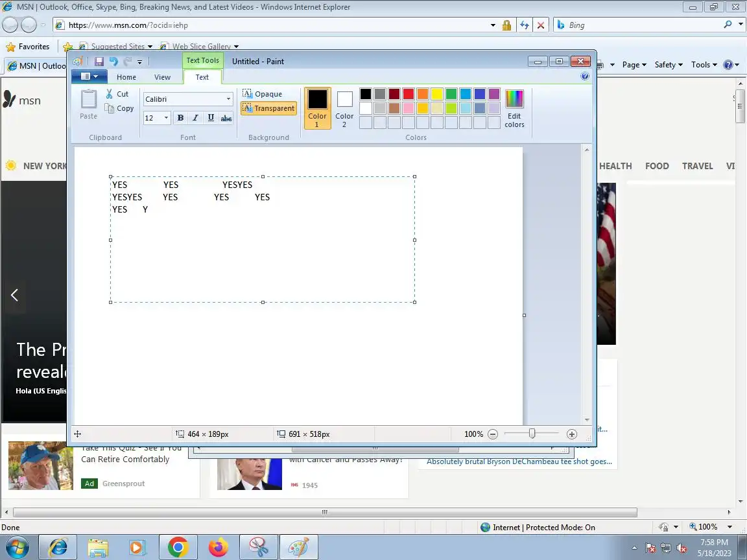
Task: Open Windows Explorer folder from taskbar
Action: pyautogui.click(x=98, y=548)
